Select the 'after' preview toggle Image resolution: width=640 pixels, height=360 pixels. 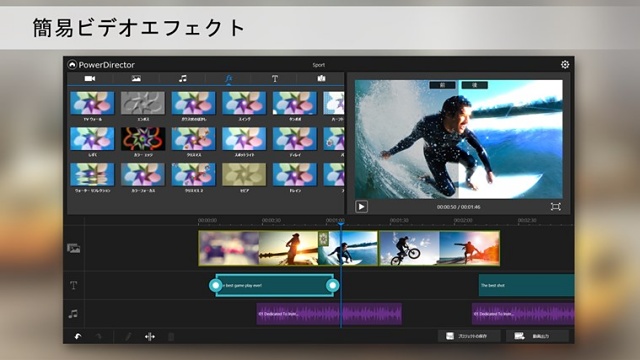click(474, 85)
